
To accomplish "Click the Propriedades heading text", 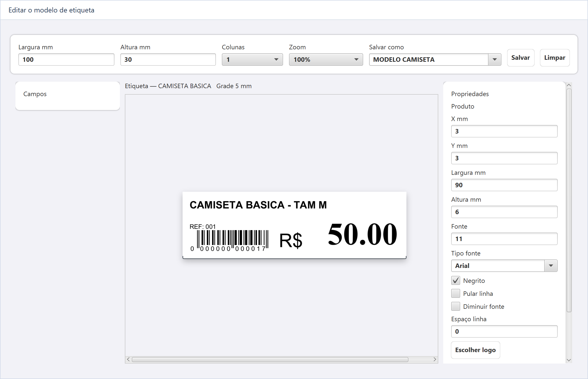I will tap(470, 94).
